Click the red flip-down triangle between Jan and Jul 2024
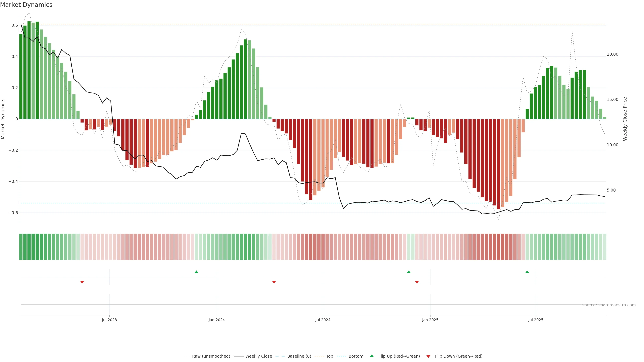Screen dimensions: 644x362 tap(274, 282)
